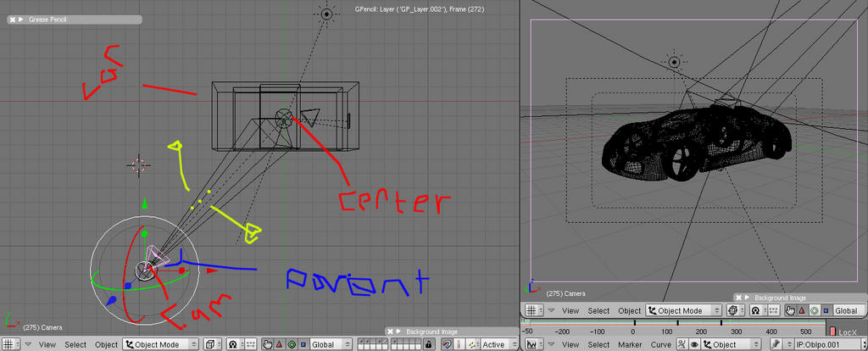Select the translate manipulator red triangle in left viewport

pos(278,344)
